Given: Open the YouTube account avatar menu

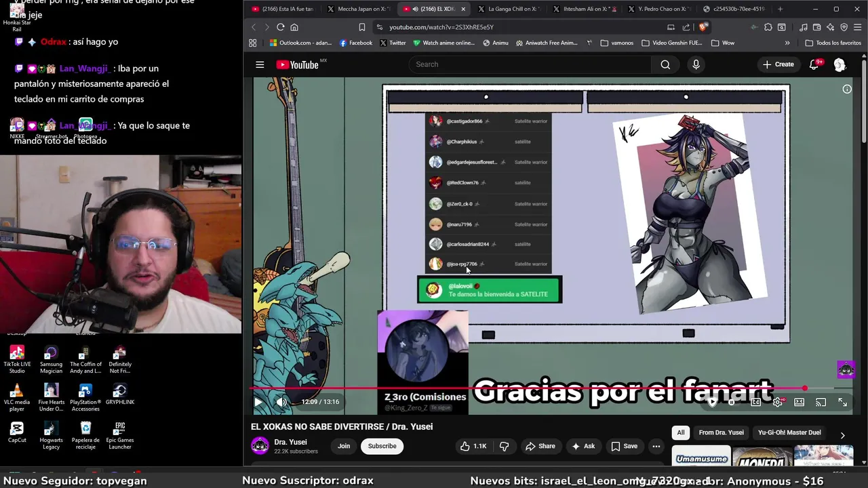Looking at the screenshot, I should pyautogui.click(x=840, y=64).
